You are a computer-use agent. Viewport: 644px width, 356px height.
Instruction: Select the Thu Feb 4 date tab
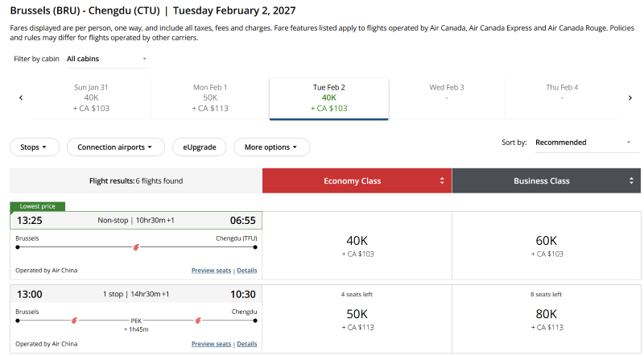(562, 97)
